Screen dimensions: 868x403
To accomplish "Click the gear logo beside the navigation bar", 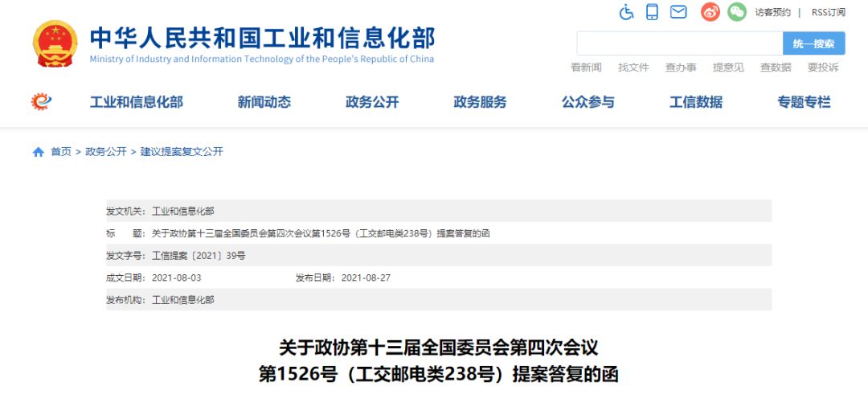I will click(x=42, y=102).
